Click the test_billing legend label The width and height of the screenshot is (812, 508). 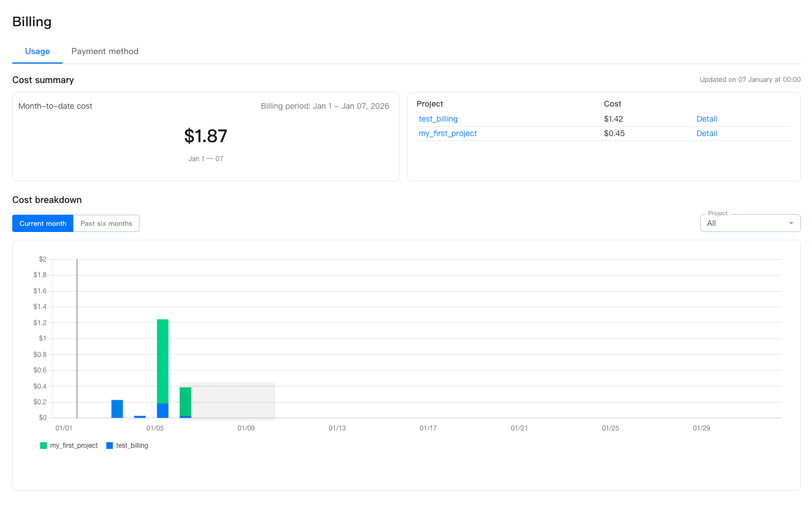(132, 446)
